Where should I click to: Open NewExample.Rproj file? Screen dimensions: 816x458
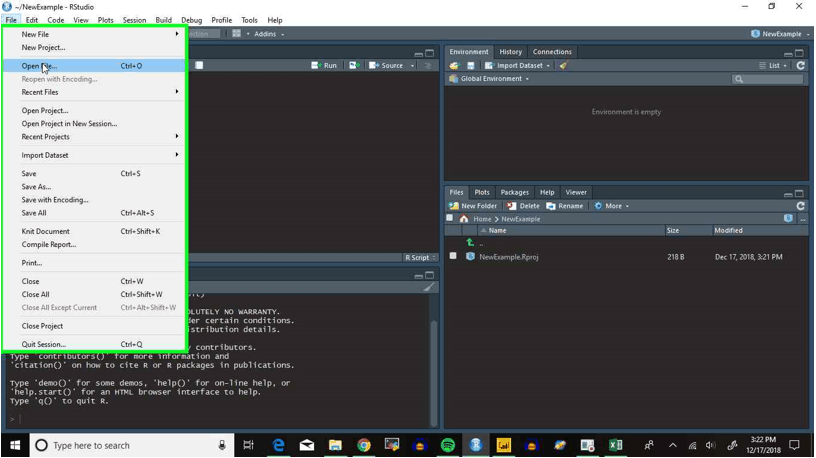coord(508,257)
